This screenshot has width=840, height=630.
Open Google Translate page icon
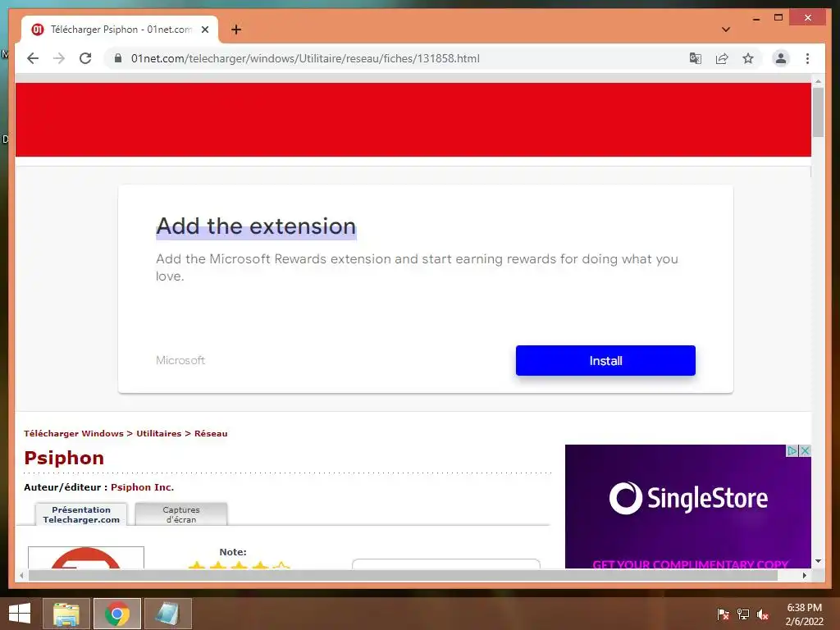pos(696,58)
